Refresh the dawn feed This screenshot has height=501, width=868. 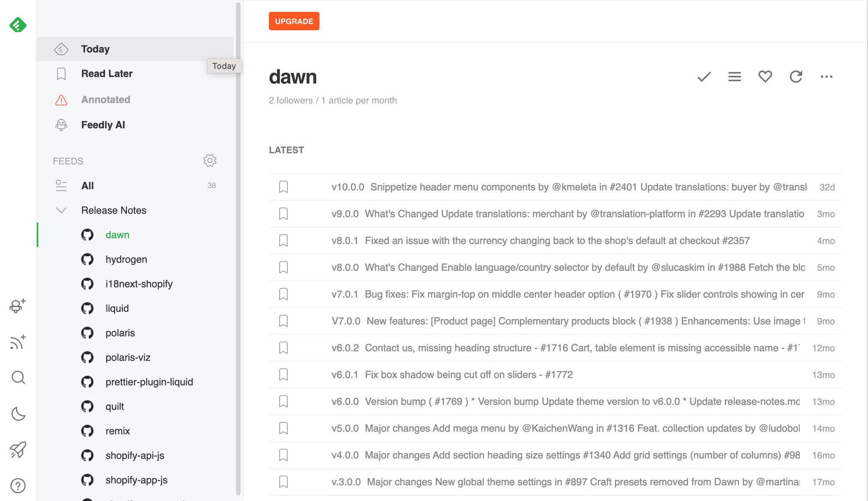click(x=796, y=77)
